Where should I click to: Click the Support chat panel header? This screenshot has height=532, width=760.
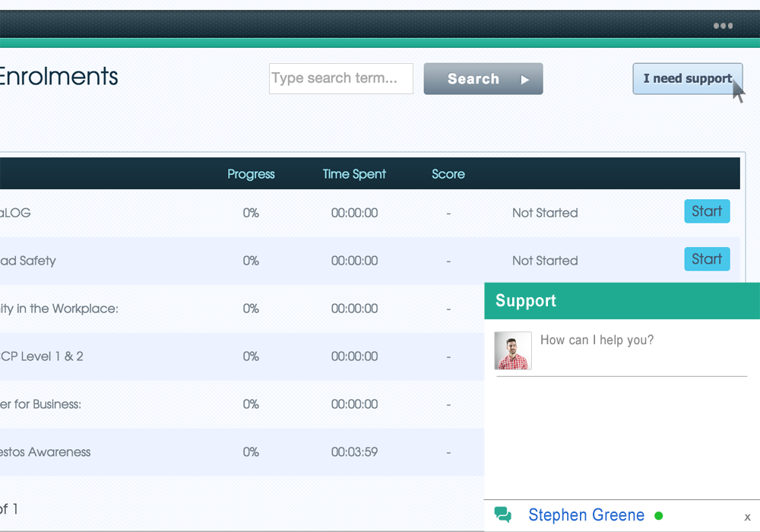[x=622, y=301]
